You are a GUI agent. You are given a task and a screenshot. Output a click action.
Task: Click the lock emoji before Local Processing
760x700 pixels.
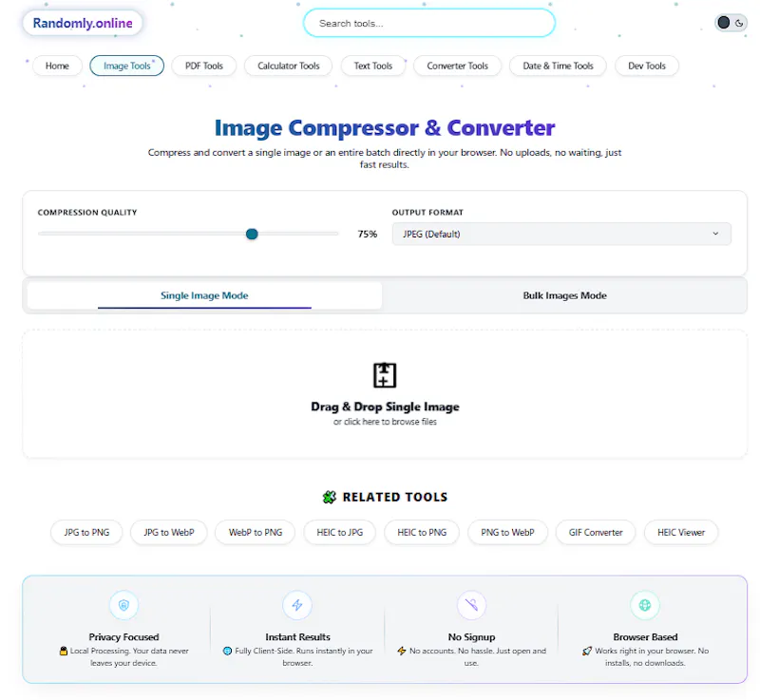(x=63, y=651)
